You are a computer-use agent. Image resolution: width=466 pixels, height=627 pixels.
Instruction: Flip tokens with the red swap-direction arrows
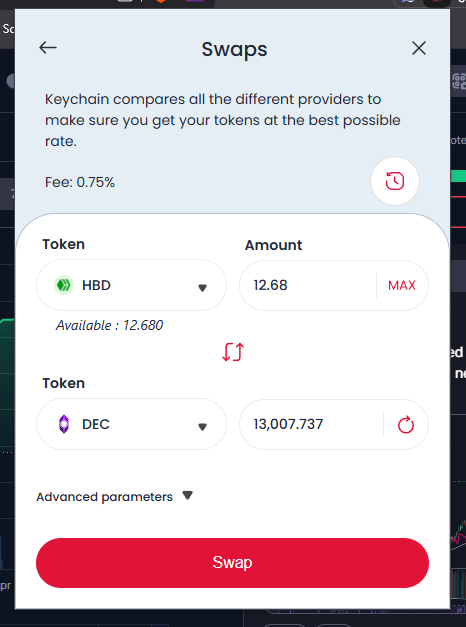coord(233,352)
